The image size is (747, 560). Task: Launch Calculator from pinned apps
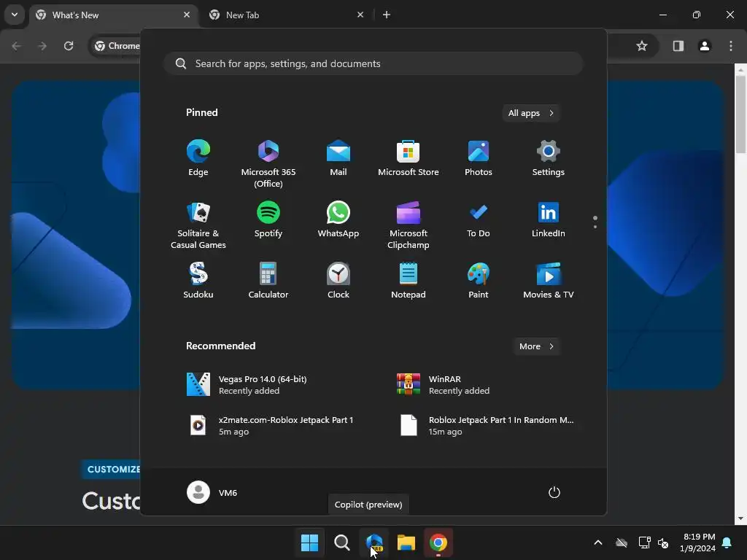click(268, 281)
